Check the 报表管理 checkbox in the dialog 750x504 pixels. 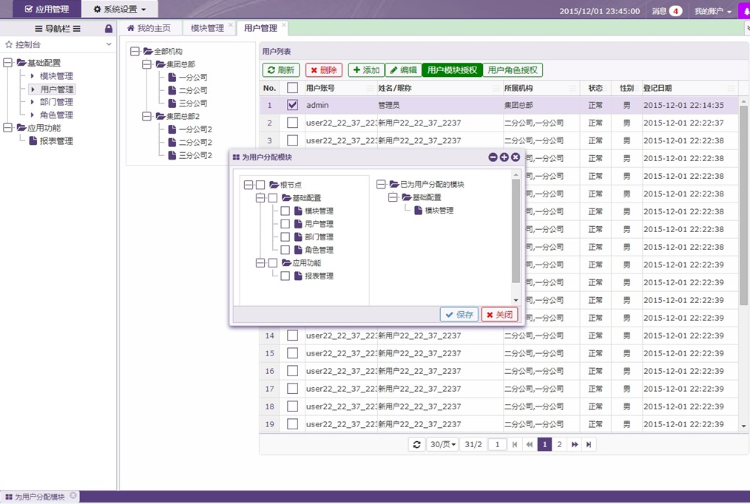[285, 276]
